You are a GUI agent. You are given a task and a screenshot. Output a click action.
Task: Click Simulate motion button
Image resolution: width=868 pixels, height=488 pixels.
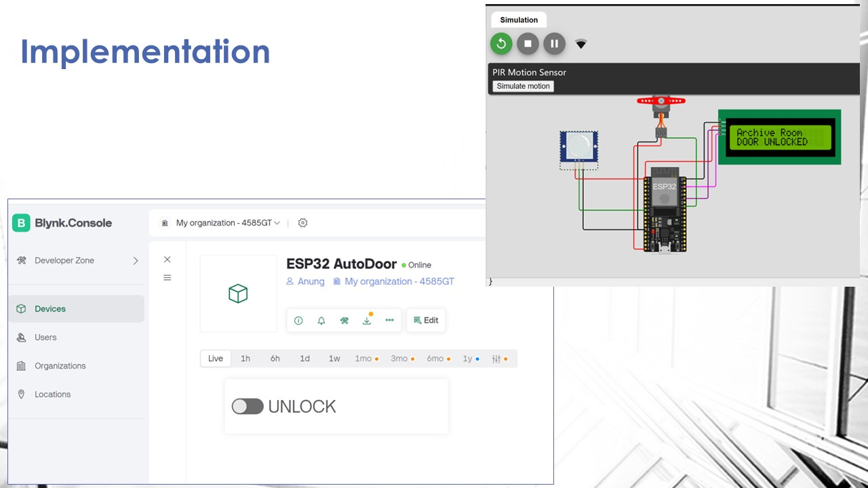[x=523, y=86]
